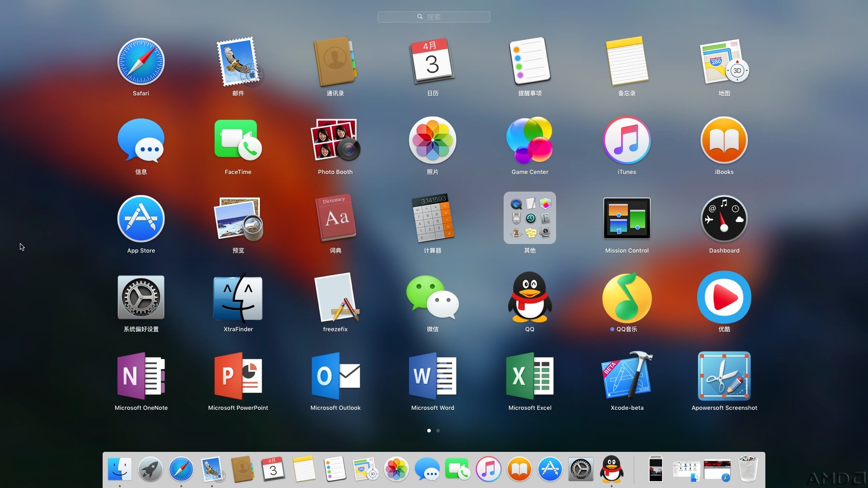Screen dimensions: 868x488
Task: Open Safari from the Dock
Action: click(x=181, y=469)
